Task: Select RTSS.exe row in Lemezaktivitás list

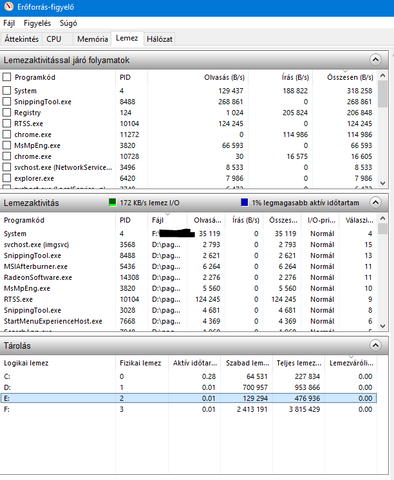Action: click(189, 299)
